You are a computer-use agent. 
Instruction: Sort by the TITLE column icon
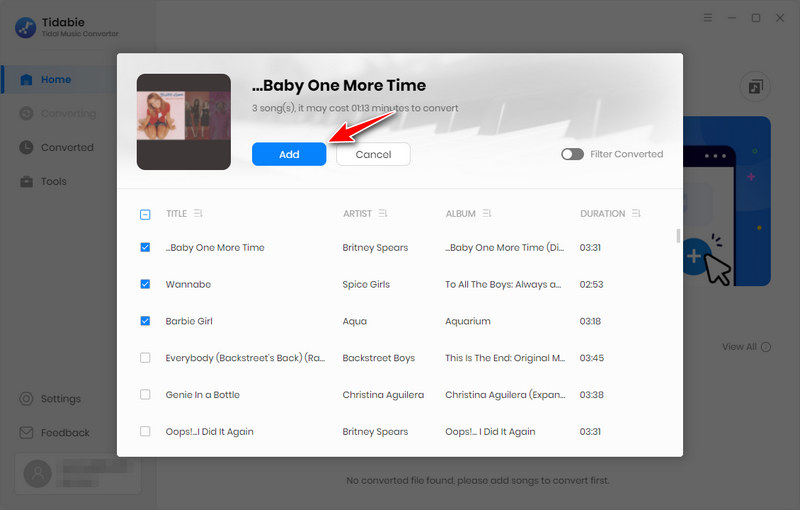(198, 213)
